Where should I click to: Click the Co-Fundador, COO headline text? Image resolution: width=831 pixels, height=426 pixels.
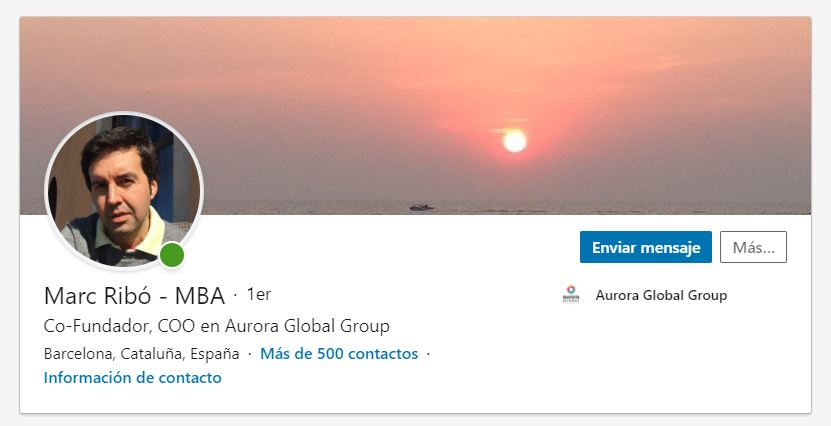pos(217,326)
